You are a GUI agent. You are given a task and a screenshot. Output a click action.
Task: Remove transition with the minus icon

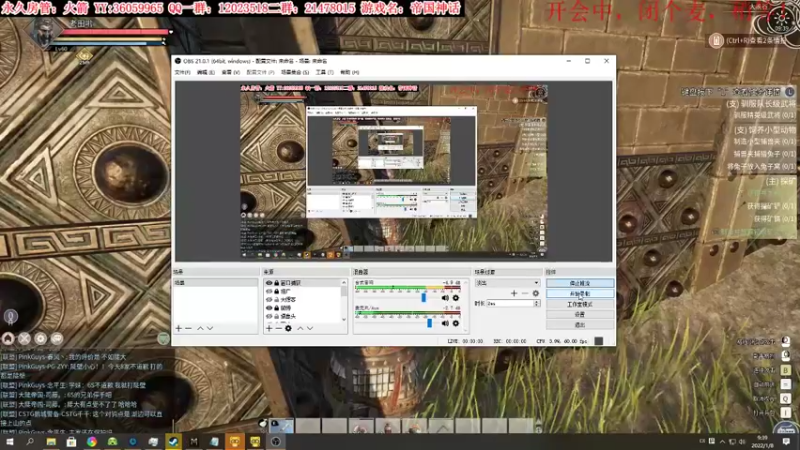point(524,293)
